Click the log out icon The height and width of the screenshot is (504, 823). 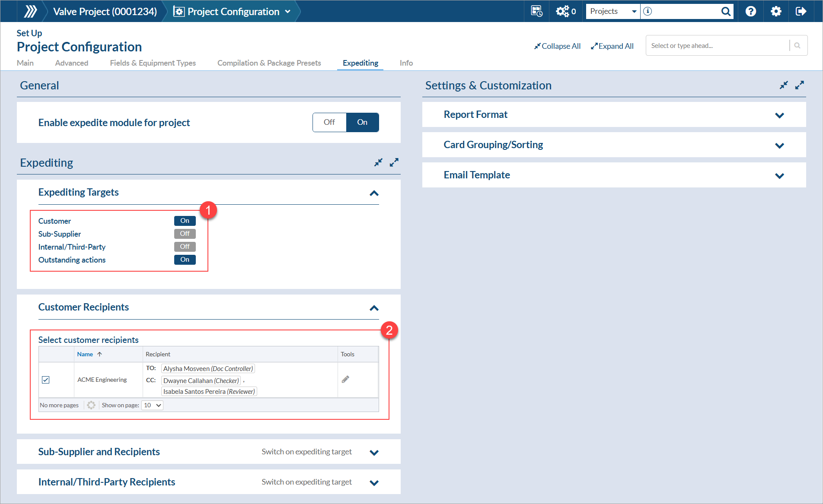coord(801,11)
